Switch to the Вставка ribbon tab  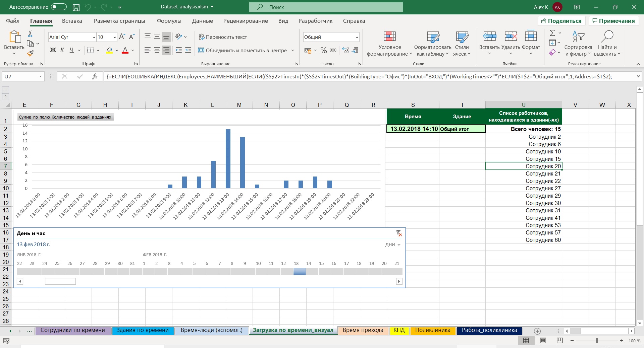[x=72, y=21]
